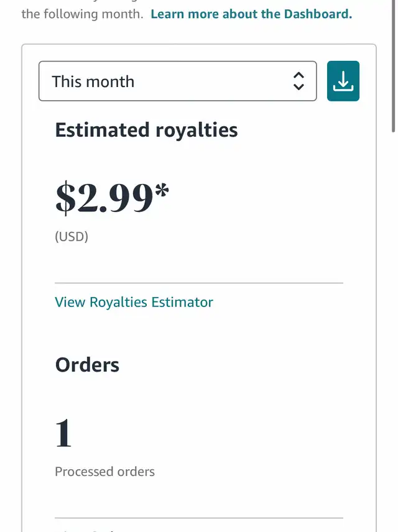Click the divider line above Royalties Estimator link
The height and width of the screenshot is (532, 398).
coord(199,283)
